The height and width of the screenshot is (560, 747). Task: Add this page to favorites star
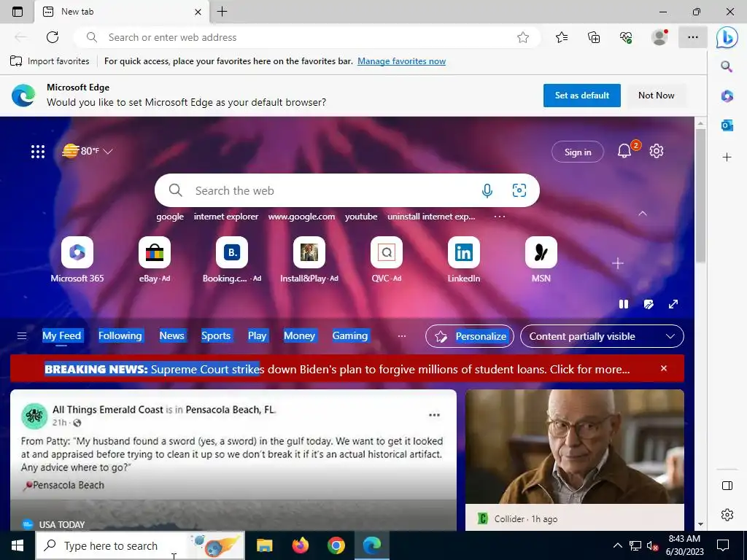click(x=522, y=37)
